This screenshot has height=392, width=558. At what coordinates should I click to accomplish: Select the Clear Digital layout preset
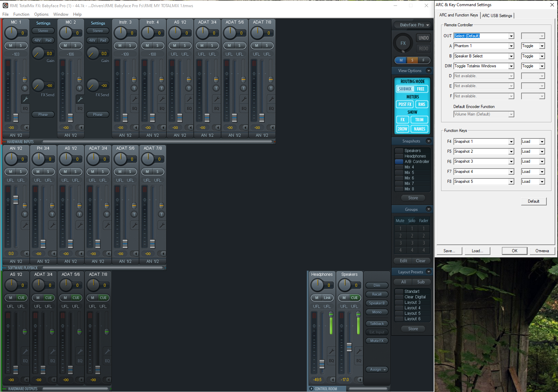click(413, 297)
